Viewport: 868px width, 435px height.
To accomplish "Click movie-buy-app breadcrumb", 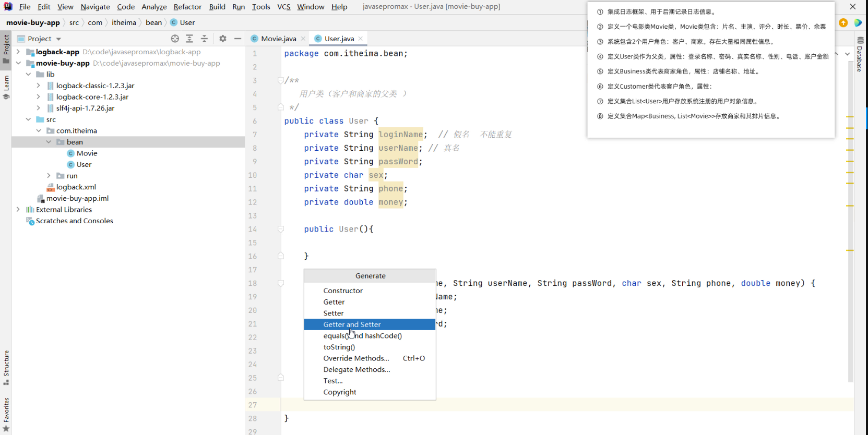I will tap(33, 22).
